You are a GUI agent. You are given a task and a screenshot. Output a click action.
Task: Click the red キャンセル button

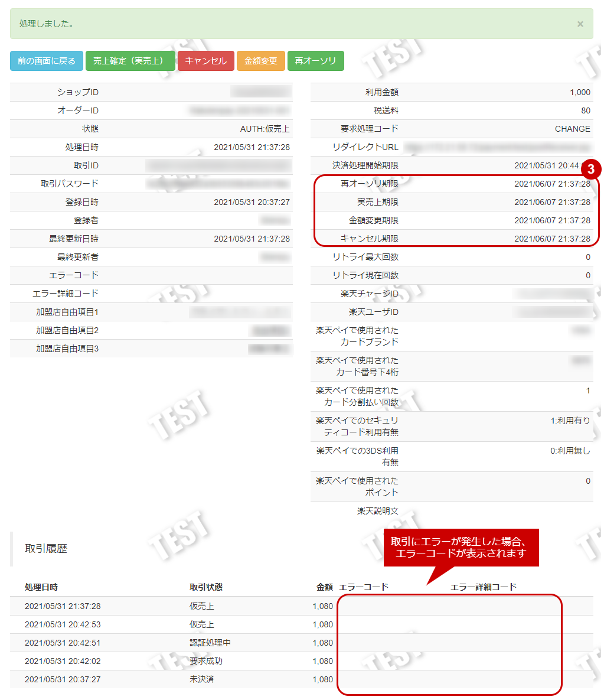pyautogui.click(x=205, y=60)
